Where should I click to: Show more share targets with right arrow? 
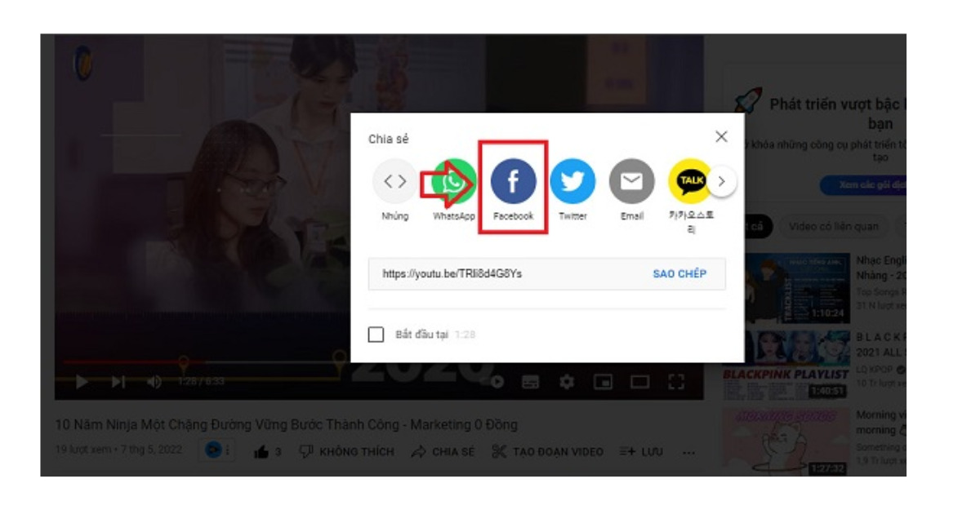(x=721, y=181)
